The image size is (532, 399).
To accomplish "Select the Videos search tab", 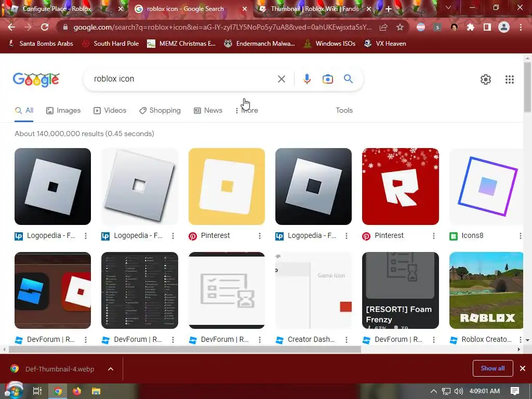I will point(110,111).
